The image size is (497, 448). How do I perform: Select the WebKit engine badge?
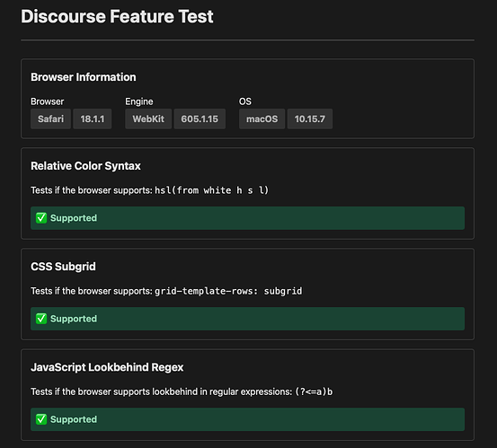[x=148, y=119]
